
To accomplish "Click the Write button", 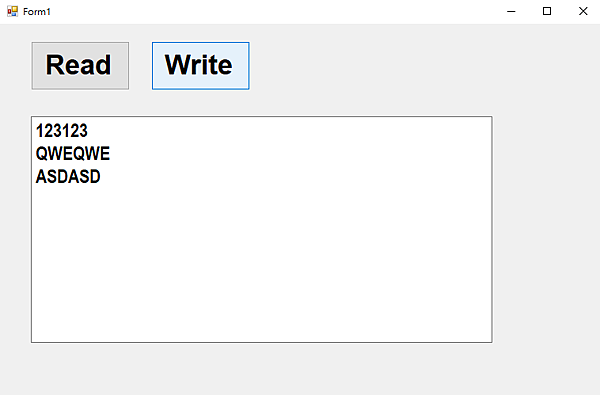I will tap(201, 66).
